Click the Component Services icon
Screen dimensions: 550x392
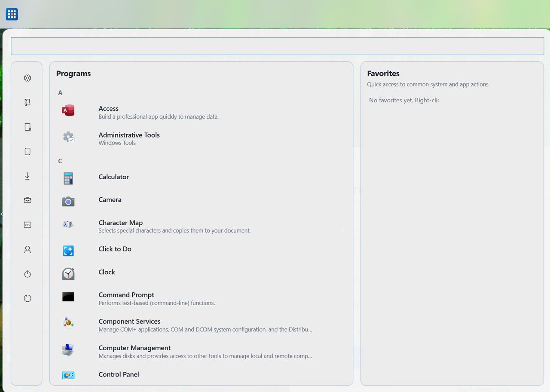68,323
